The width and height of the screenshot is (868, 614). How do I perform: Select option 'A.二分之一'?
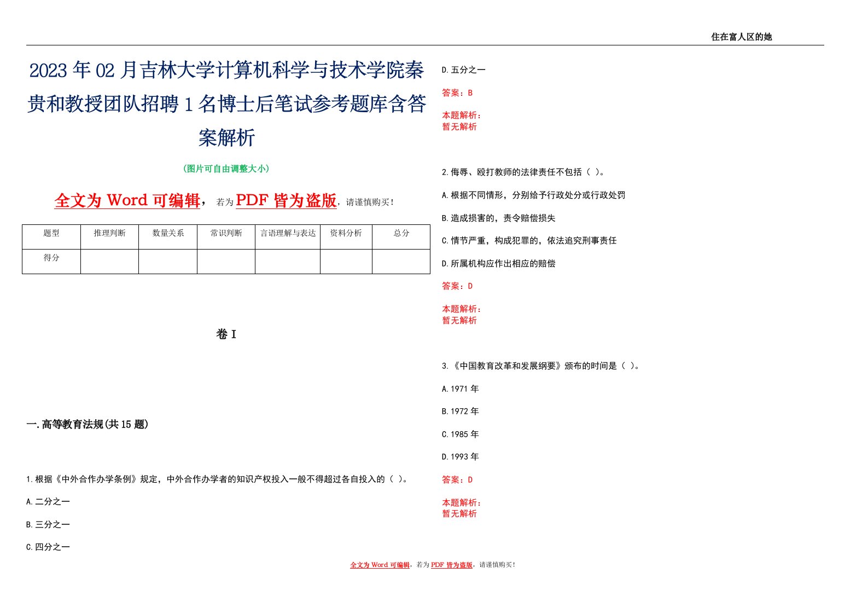pyautogui.click(x=48, y=502)
